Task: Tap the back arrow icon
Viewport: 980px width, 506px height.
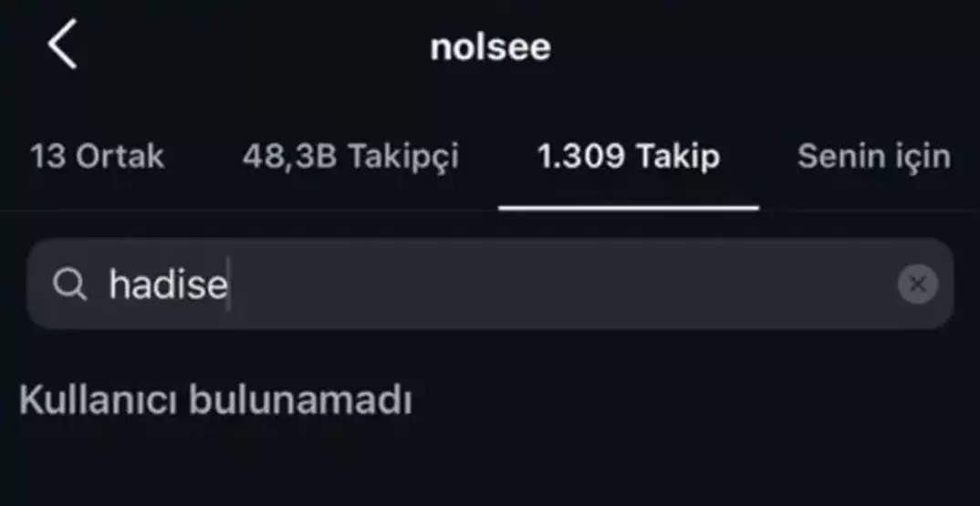Action: click(x=62, y=46)
